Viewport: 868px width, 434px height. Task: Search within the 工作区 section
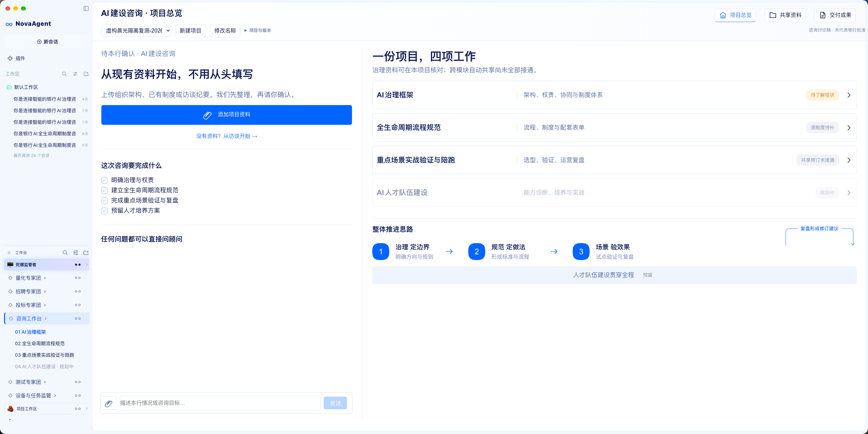tap(64, 74)
